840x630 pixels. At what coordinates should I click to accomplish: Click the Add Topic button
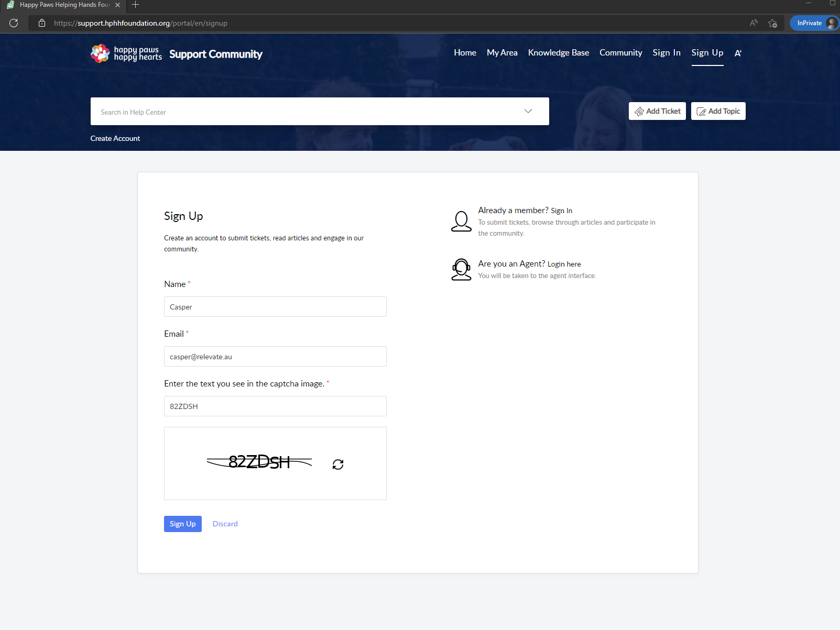(x=718, y=111)
